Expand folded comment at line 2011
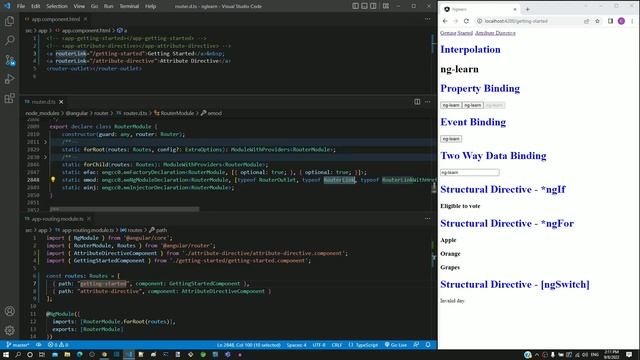The height and width of the screenshot is (360, 640). point(45,142)
